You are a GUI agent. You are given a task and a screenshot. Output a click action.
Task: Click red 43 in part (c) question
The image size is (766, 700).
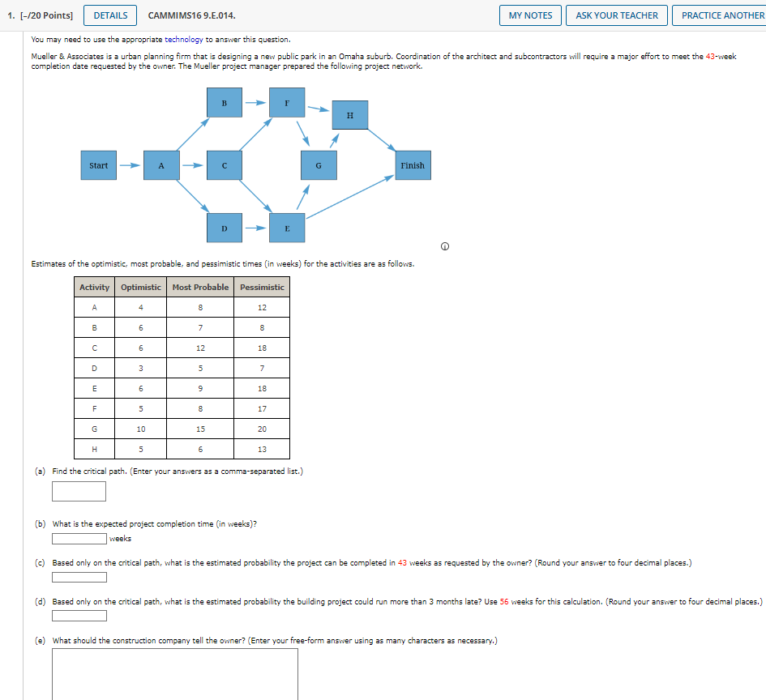click(402, 563)
